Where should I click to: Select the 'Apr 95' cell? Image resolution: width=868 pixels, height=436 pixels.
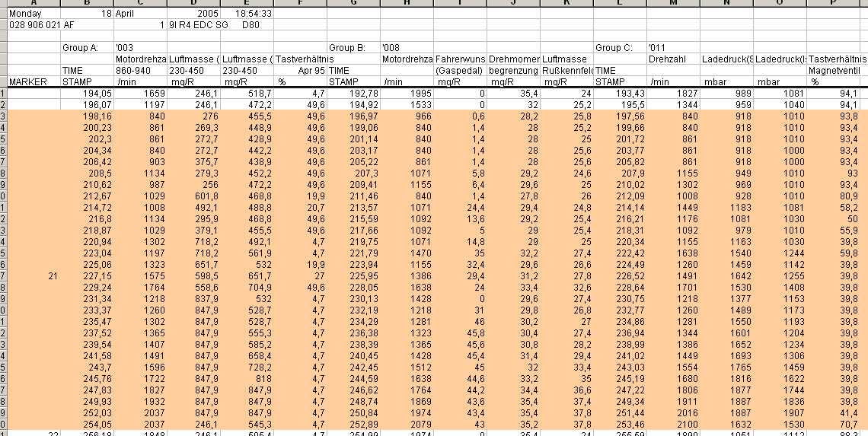coord(299,70)
